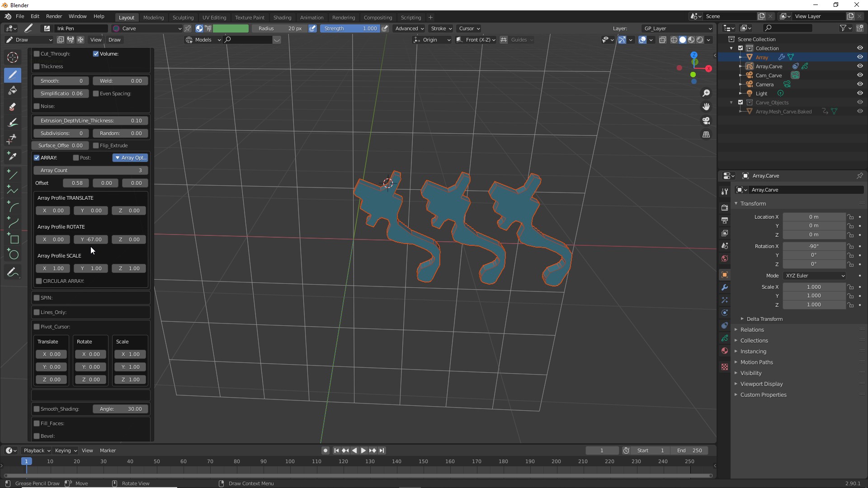Enable the CIRCULAR ARRAY checkbox

(39, 281)
